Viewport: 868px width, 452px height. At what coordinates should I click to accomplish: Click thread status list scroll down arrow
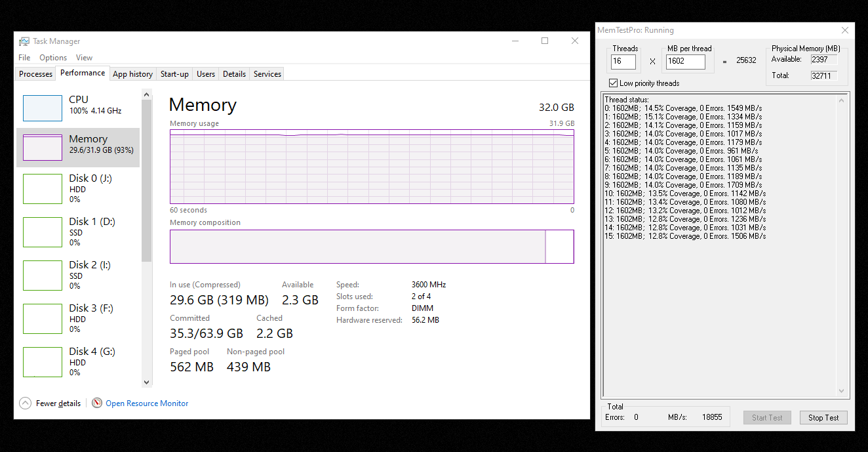pyautogui.click(x=842, y=391)
